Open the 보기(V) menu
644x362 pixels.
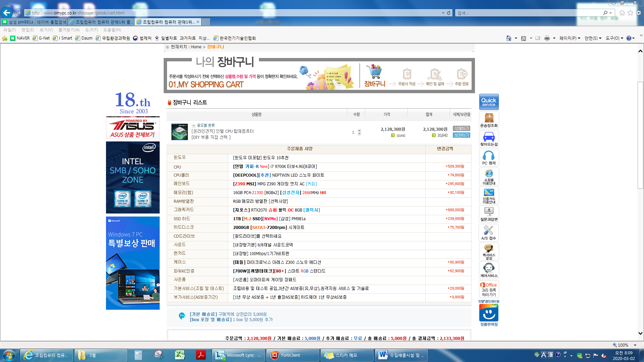coord(46,30)
